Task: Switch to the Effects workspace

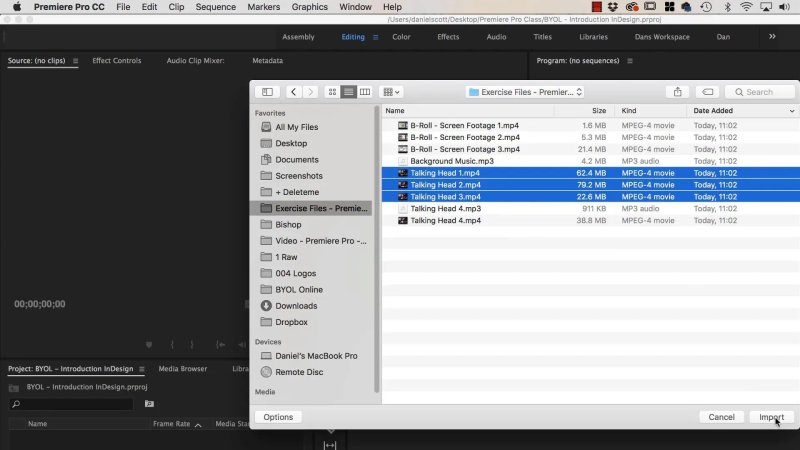Action: [448, 37]
